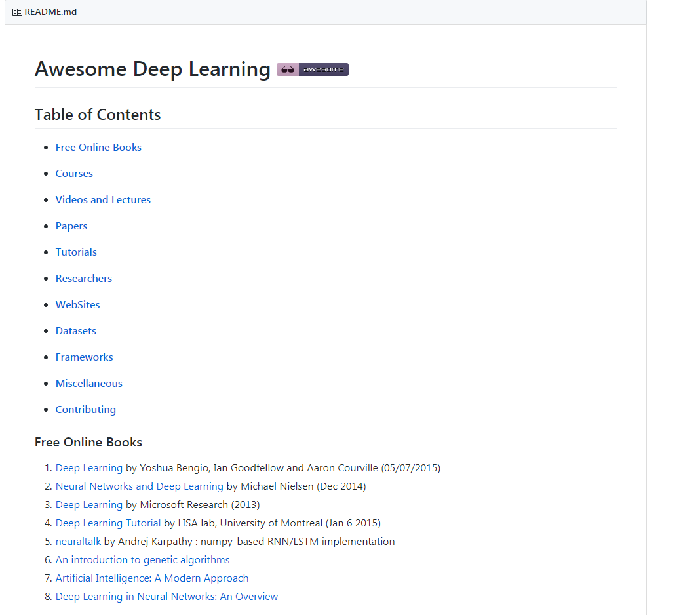Click the awesome sunglasses badge
The image size is (700, 615).
313,69
